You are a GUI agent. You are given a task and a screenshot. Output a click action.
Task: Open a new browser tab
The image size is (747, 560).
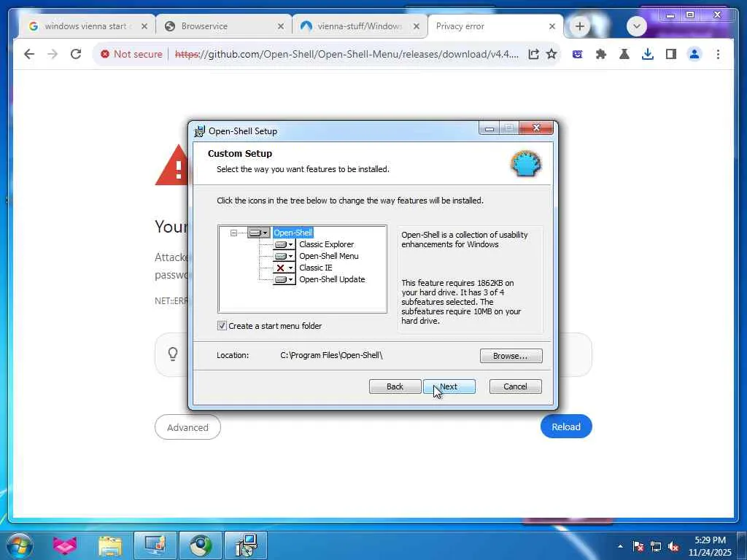[579, 26]
